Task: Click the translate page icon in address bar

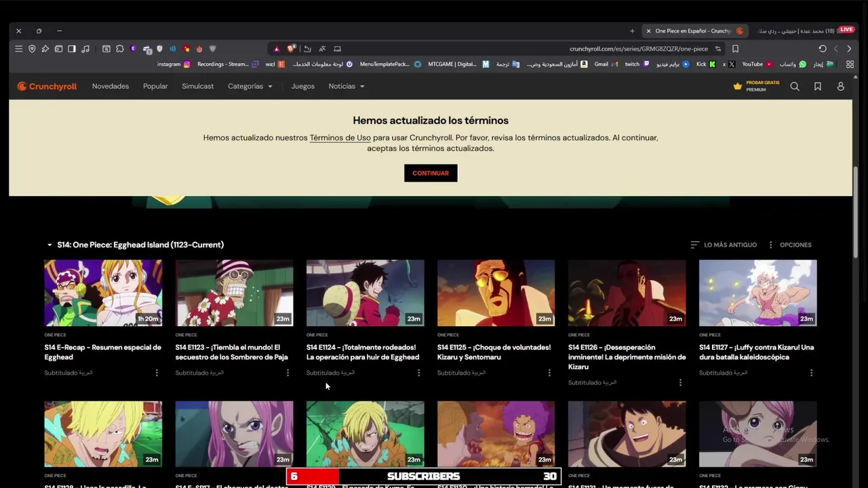Action: pos(322,49)
